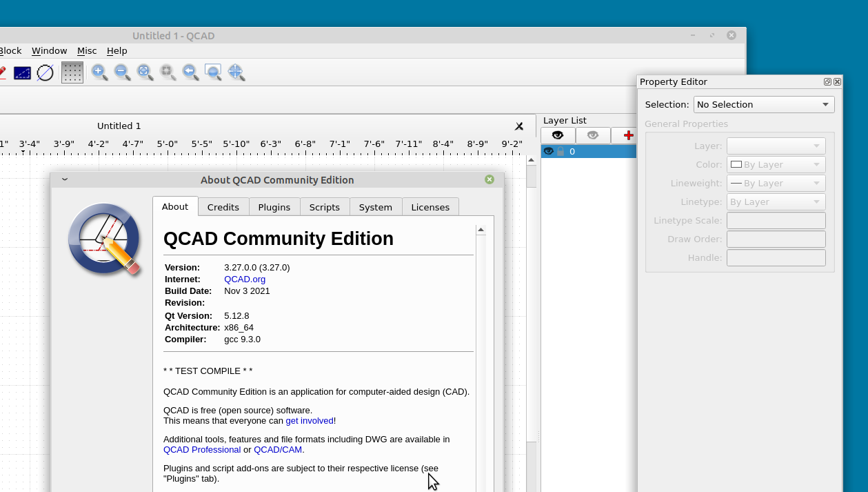Viewport: 868px width, 492px height.
Task: Switch to the Scripts tab
Action: click(325, 207)
